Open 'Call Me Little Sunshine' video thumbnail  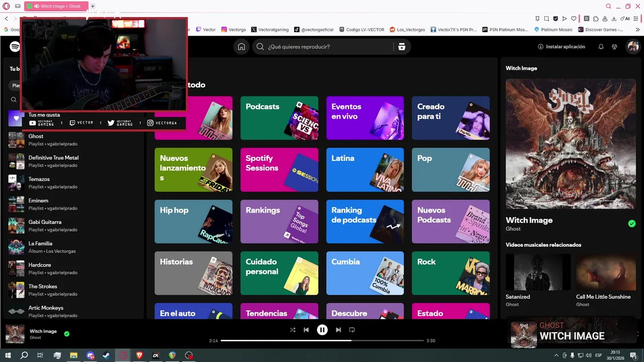tap(606, 272)
